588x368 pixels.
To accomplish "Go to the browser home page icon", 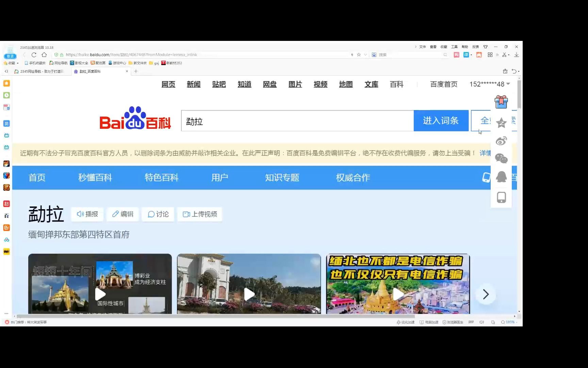I will click(x=44, y=55).
